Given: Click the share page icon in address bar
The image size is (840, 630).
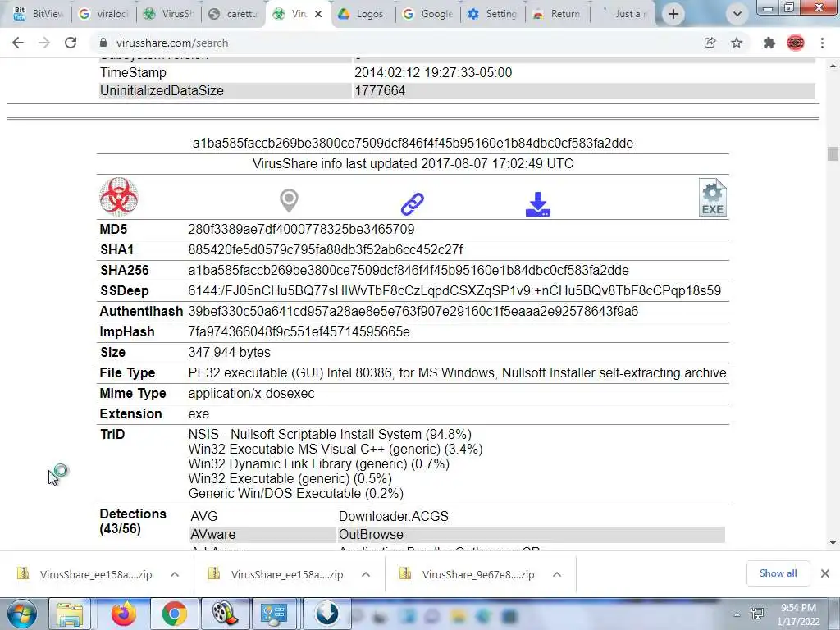Looking at the screenshot, I should pyautogui.click(x=710, y=43).
